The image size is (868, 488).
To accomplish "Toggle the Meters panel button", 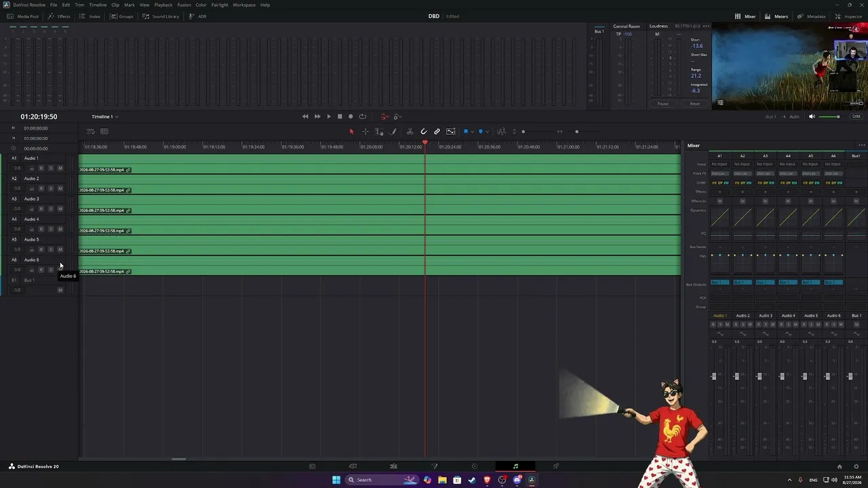I will pyautogui.click(x=776, y=16).
